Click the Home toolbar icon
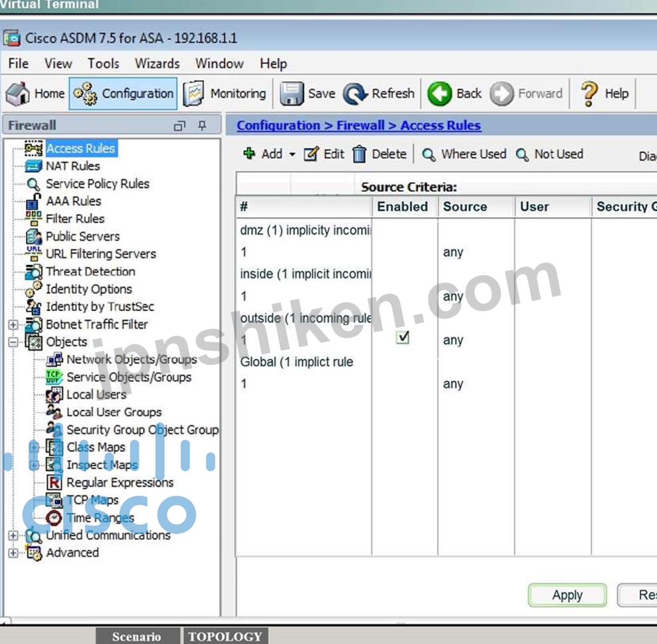Screen dimensions: 657x644 pyautogui.click(x=17, y=93)
